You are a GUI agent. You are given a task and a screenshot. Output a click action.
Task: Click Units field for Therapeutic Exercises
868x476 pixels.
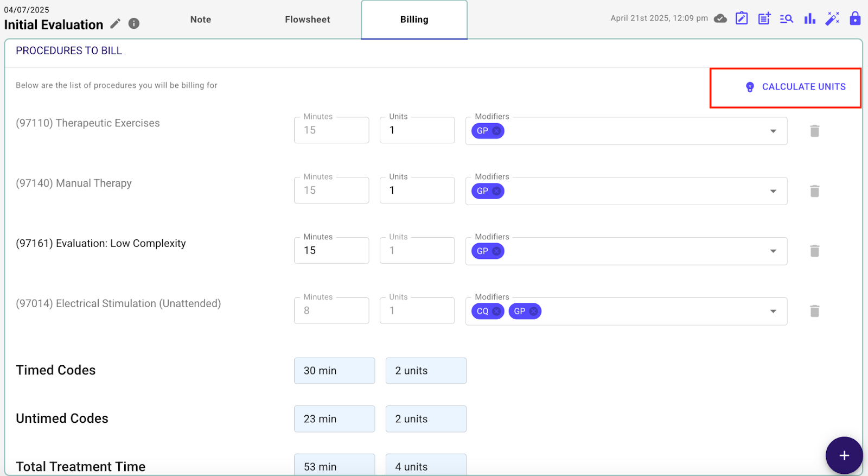(417, 130)
